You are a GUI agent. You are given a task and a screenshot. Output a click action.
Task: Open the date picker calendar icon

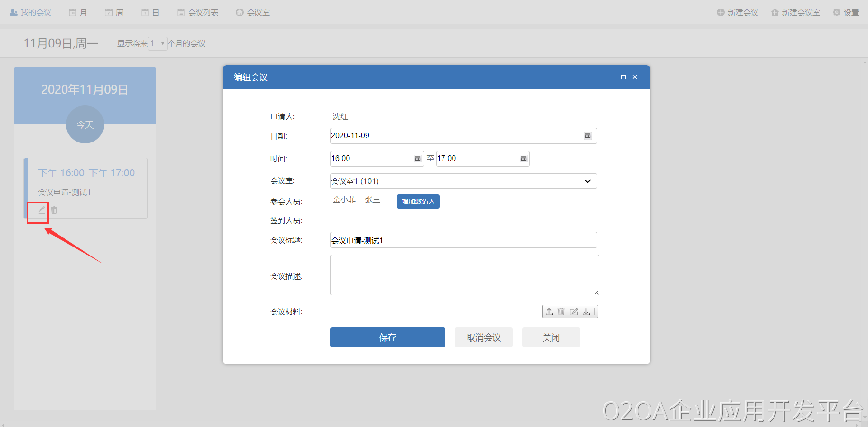point(588,136)
